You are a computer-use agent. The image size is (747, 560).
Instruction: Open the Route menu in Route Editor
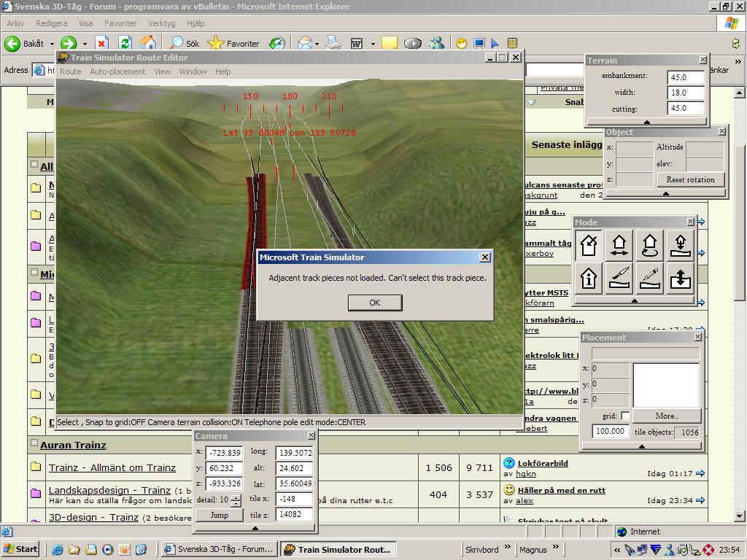point(71,71)
